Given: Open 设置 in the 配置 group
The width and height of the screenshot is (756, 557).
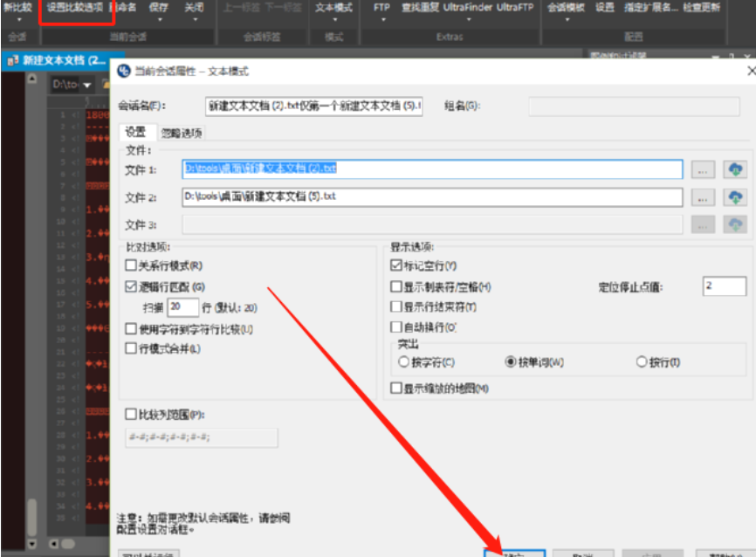Looking at the screenshot, I should (x=605, y=7).
